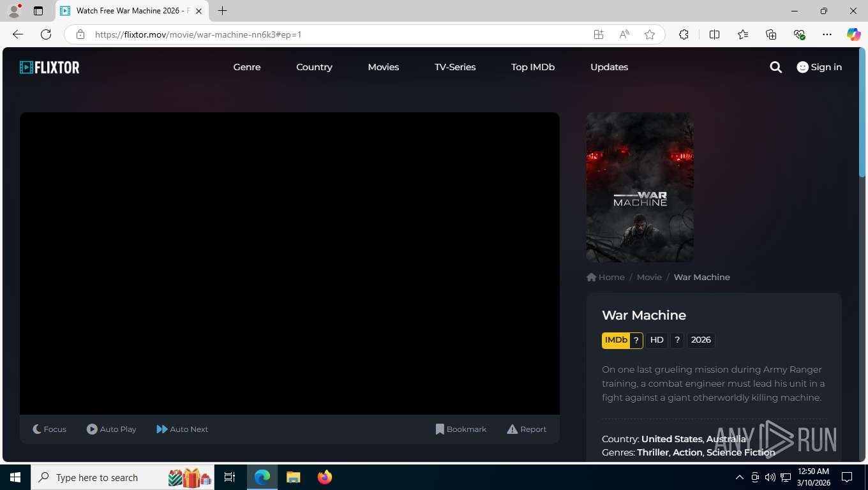Open Task View on the taskbar

click(230, 477)
